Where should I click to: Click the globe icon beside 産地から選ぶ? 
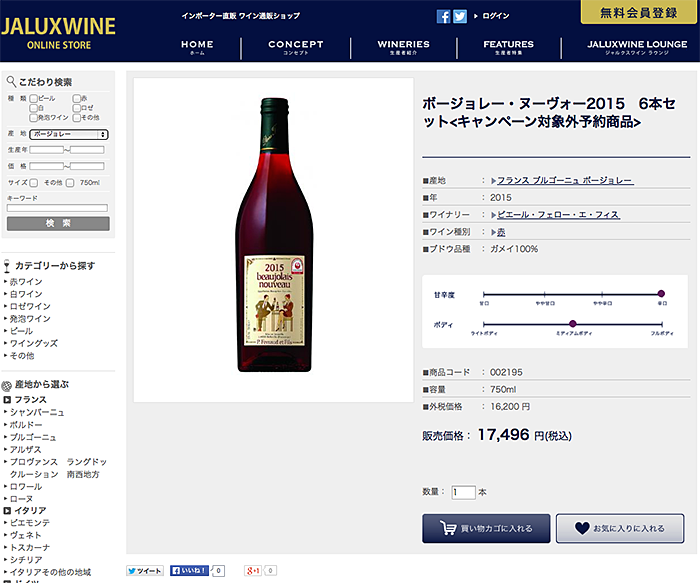point(7,386)
